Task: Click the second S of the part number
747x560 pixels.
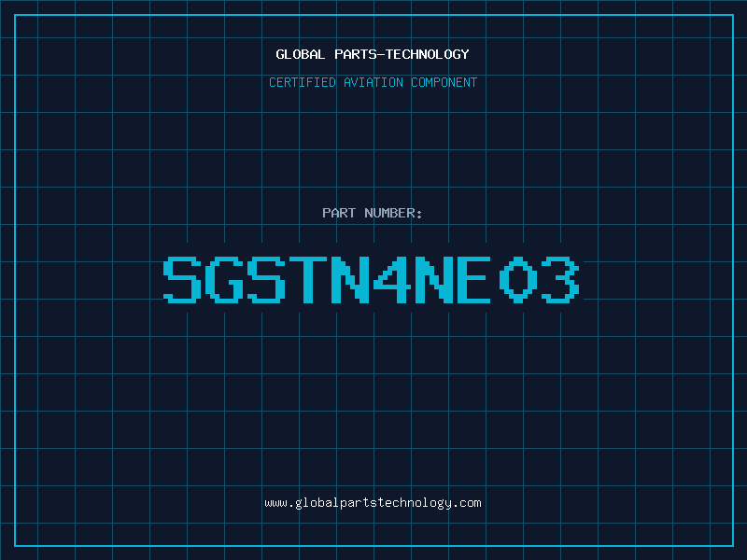Action: pyautogui.click(x=266, y=279)
